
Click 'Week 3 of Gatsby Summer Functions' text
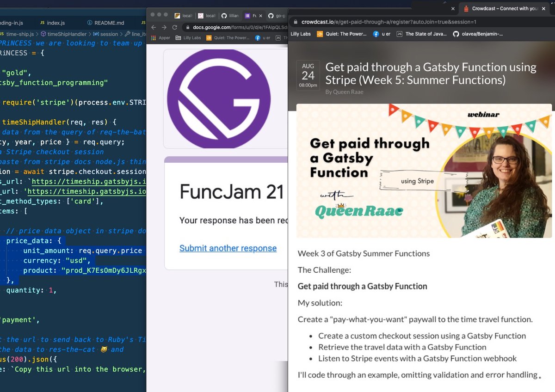click(x=364, y=253)
